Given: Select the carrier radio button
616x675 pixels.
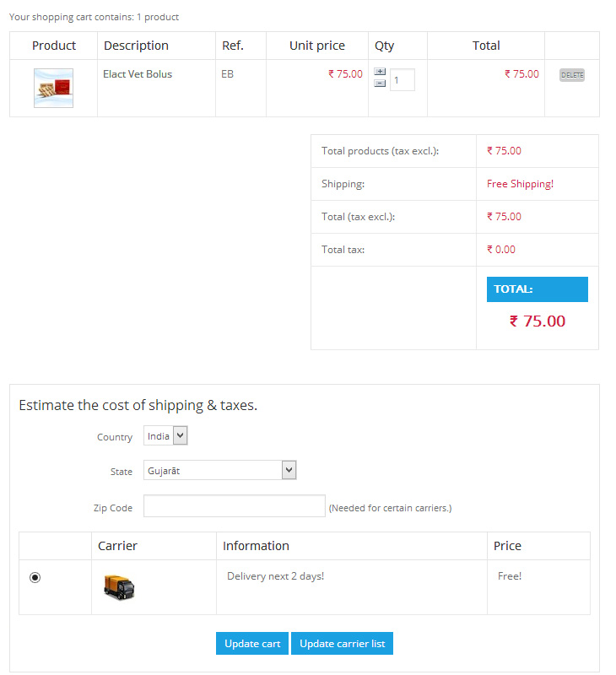Looking at the screenshot, I should [x=35, y=577].
